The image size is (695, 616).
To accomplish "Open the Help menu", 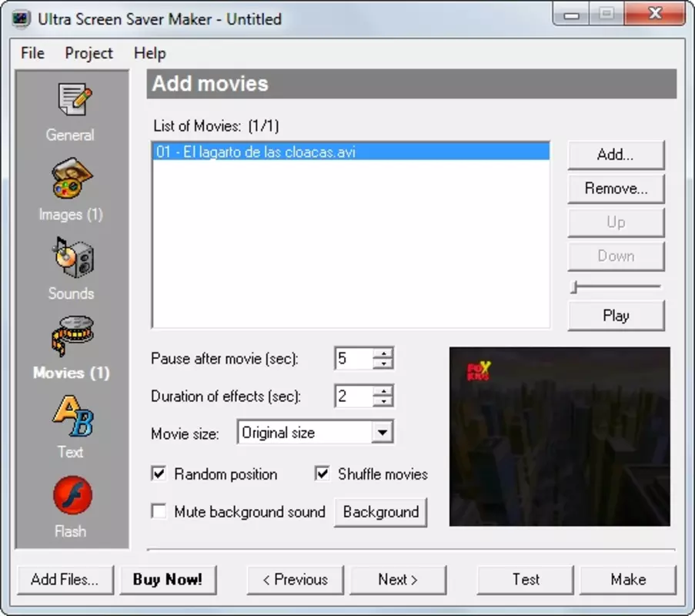I will coord(150,53).
